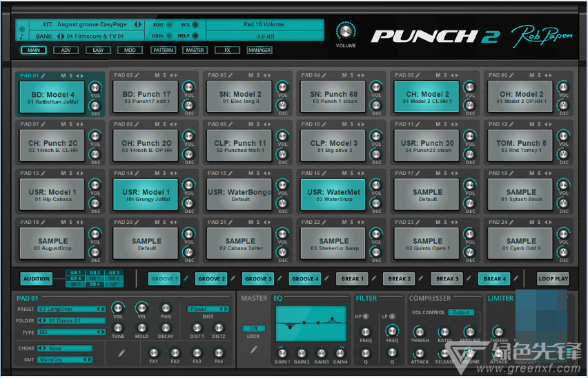Open the Power distortion type selector
This screenshot has width=588, height=378.
[208, 309]
